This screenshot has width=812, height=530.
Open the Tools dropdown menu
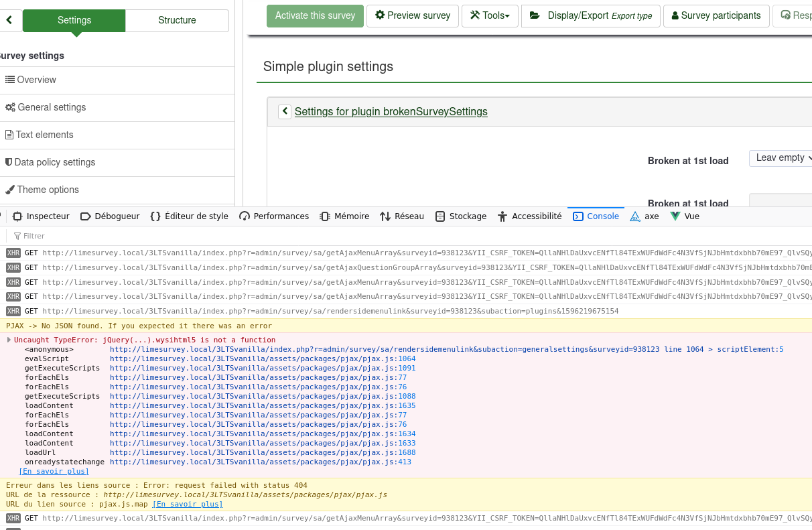click(490, 15)
